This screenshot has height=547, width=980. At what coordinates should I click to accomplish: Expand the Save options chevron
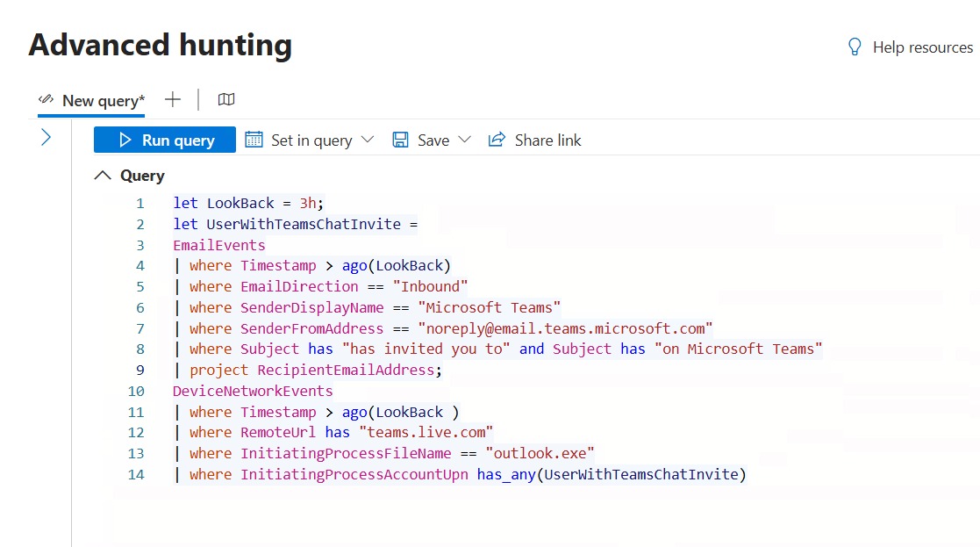tap(464, 140)
